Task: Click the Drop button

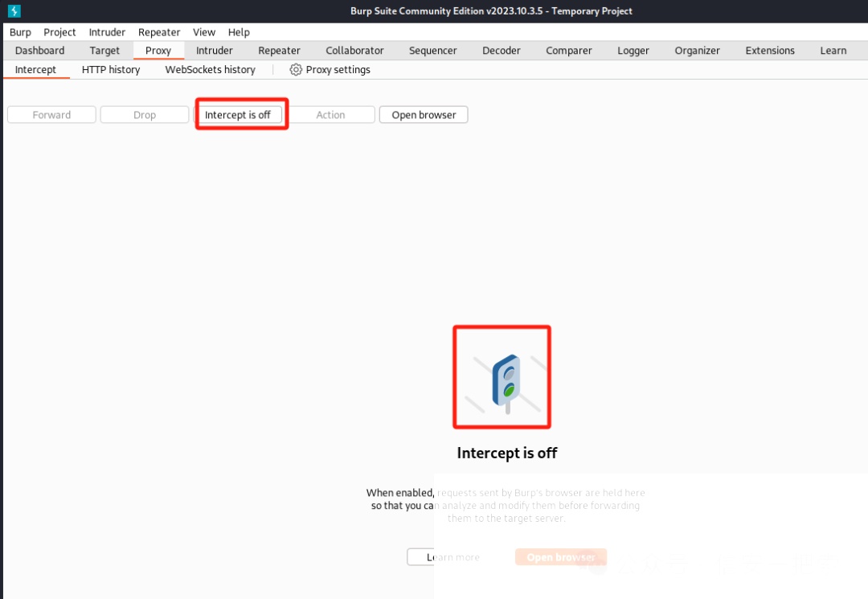Action: coord(145,115)
